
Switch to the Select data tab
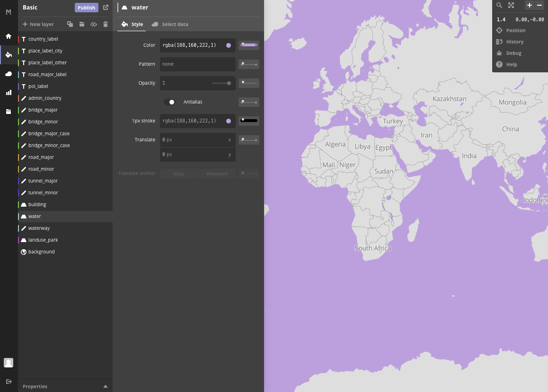pos(170,24)
